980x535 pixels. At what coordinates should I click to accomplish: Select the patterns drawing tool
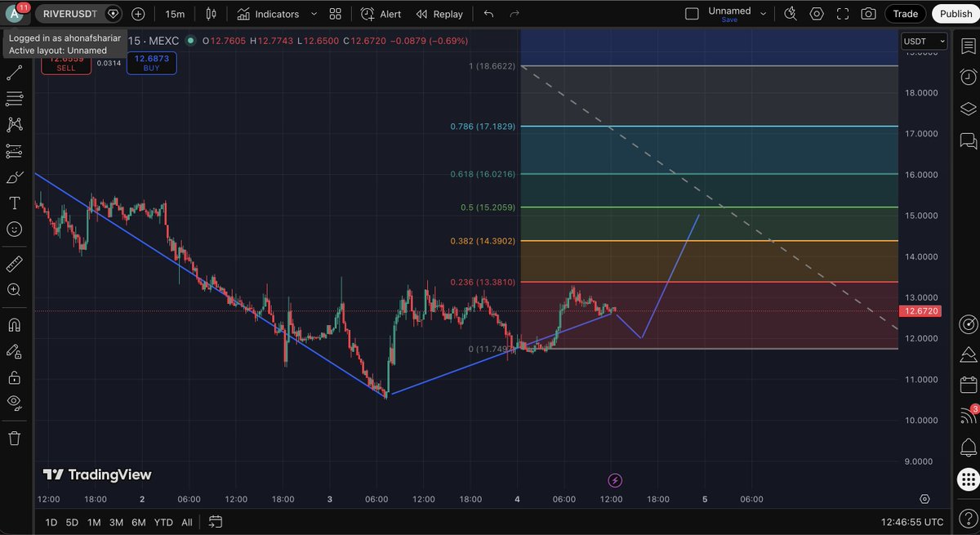14,125
